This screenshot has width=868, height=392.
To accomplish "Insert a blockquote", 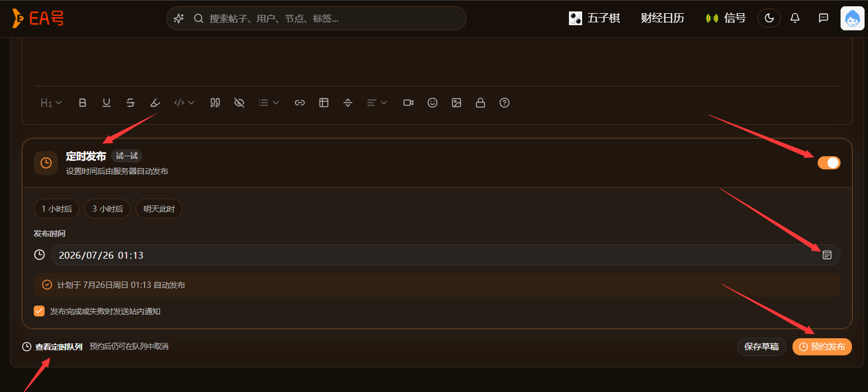I will click(x=215, y=103).
